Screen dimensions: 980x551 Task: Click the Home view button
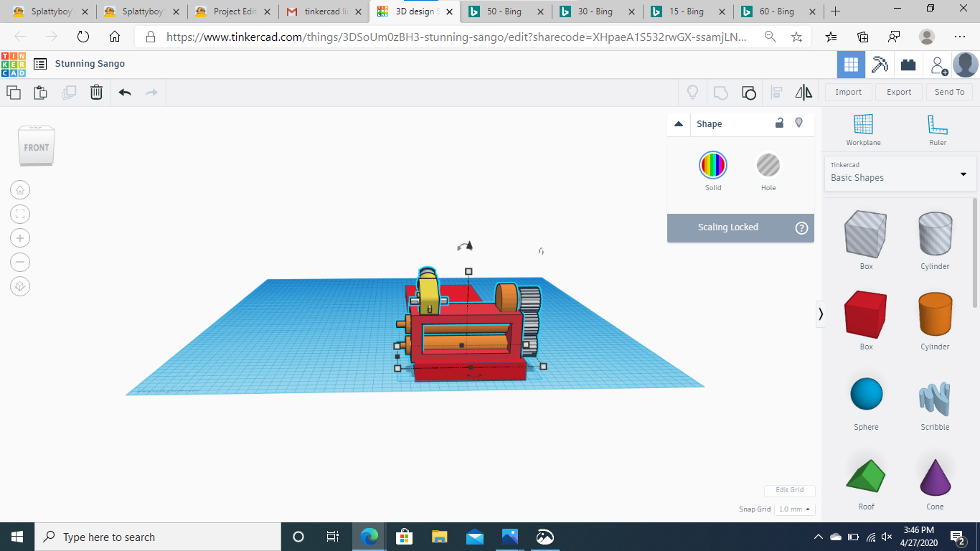tap(20, 190)
